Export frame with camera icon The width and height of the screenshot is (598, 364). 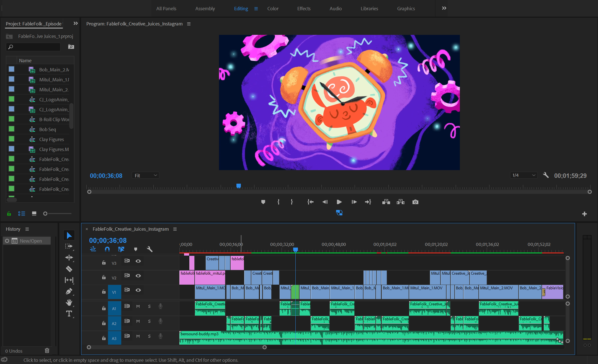point(415,202)
